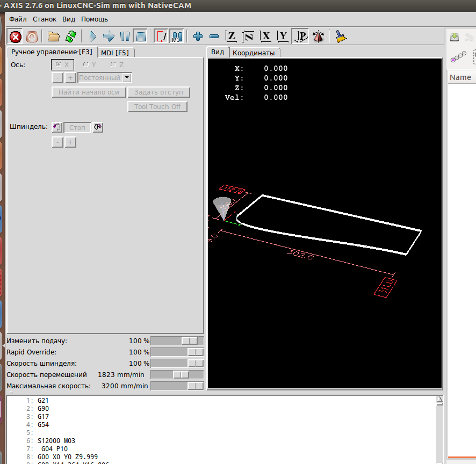Toggle skip lines with slash button
The image size is (476, 464).
[161, 37]
